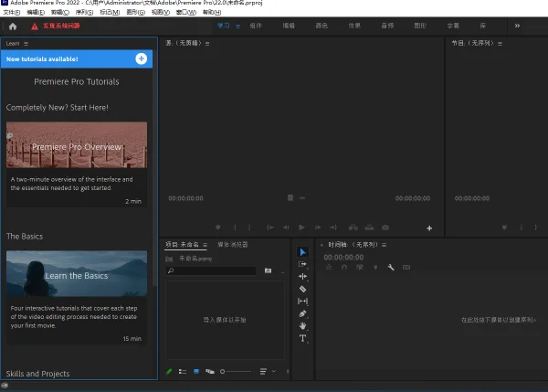Image resolution: width=548 pixels, height=392 pixels.
Task: Open the 编辑(E) menu
Action: 36,12
